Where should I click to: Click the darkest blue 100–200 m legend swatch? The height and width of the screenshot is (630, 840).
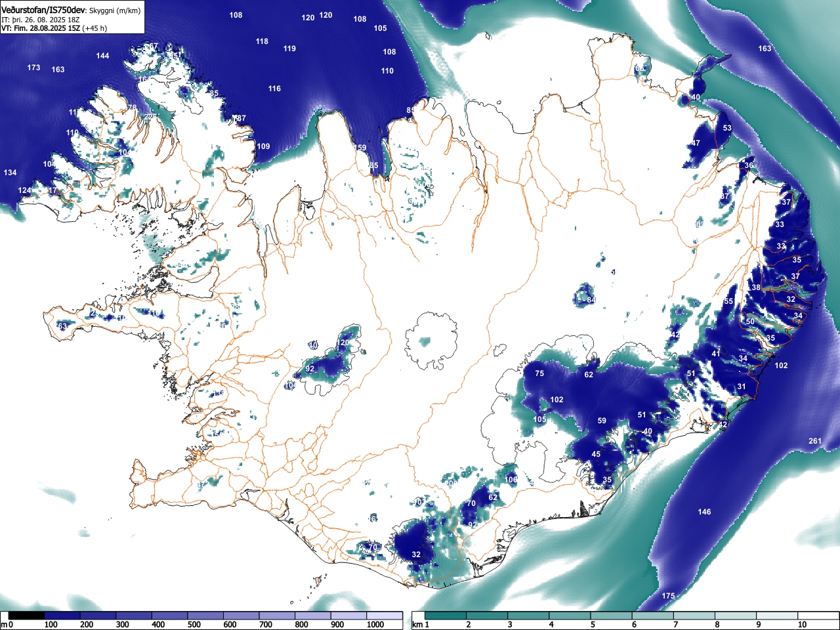point(62,616)
